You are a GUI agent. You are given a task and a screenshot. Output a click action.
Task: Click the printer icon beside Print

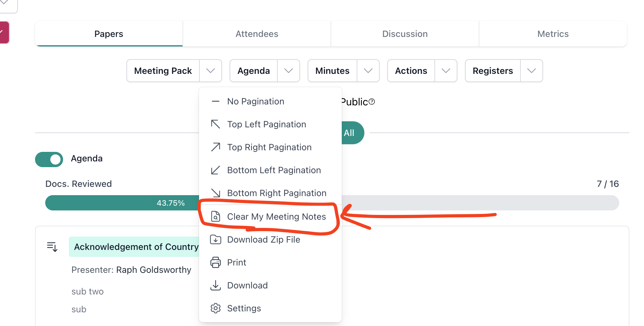pos(216,262)
